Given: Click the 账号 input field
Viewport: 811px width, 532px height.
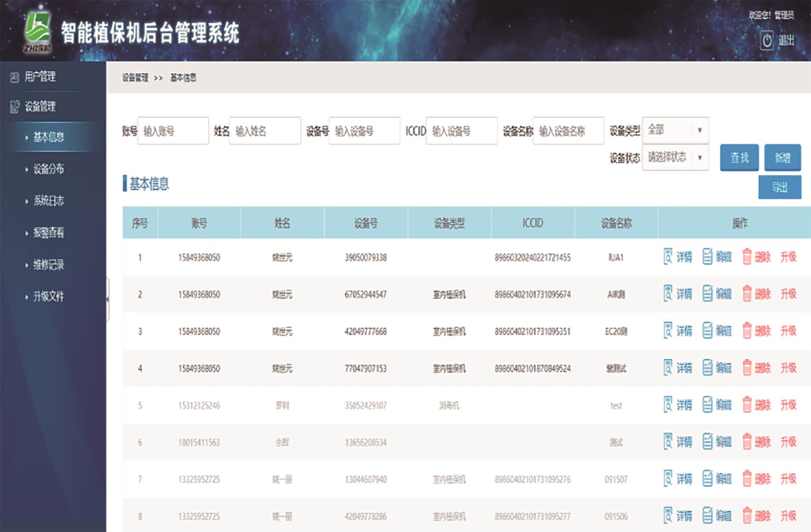Looking at the screenshot, I should point(173,131).
